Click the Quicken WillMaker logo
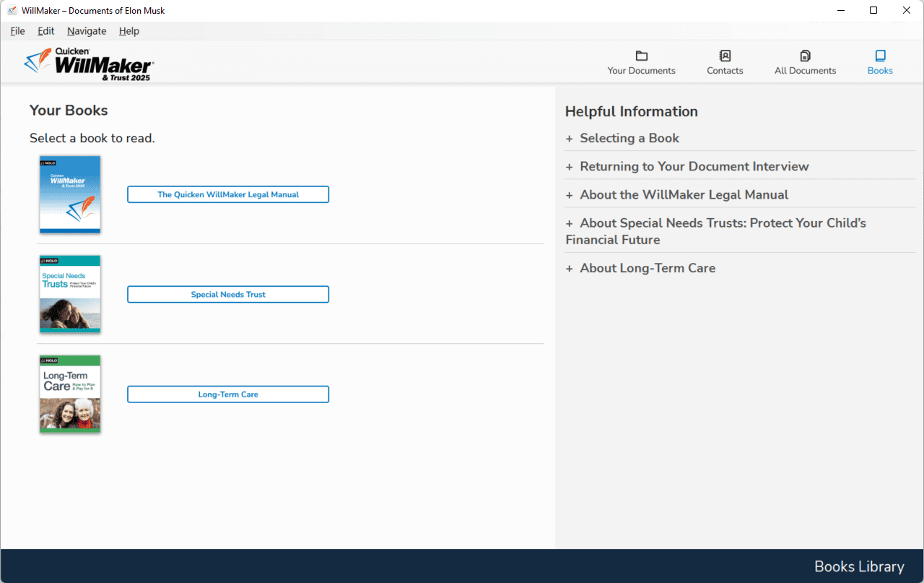Screen dimensions: 924x583 tap(89, 64)
